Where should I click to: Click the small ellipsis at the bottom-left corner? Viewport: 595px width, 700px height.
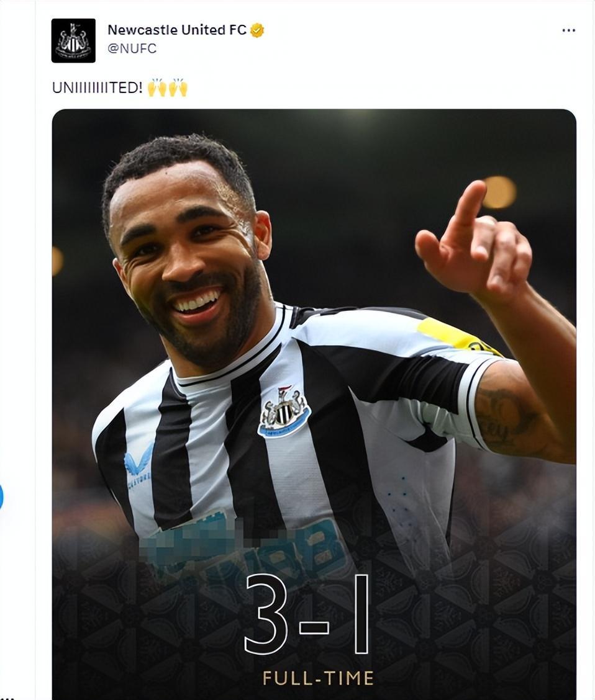(7, 698)
